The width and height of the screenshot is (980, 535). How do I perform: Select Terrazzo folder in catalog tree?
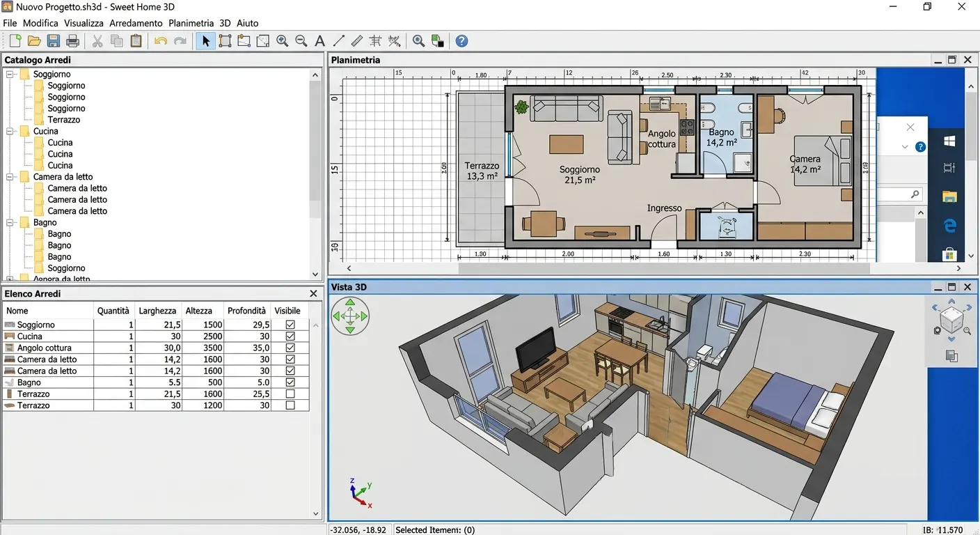63,120
